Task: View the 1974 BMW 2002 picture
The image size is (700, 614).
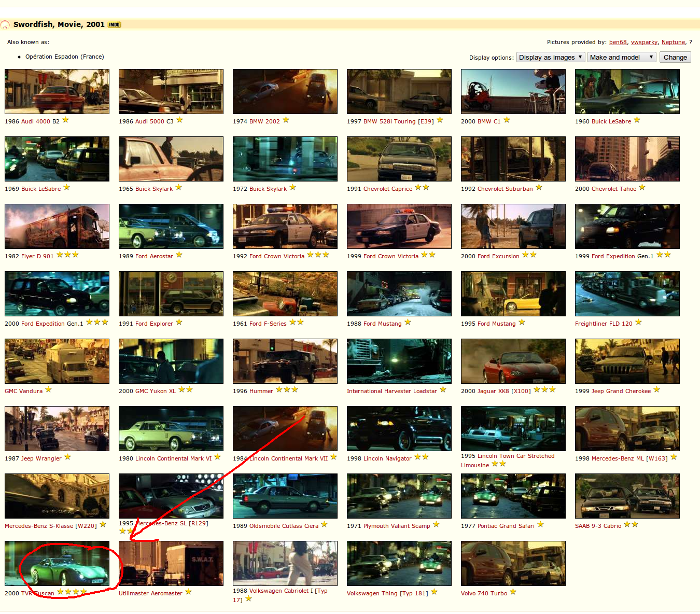Action: pos(285,91)
